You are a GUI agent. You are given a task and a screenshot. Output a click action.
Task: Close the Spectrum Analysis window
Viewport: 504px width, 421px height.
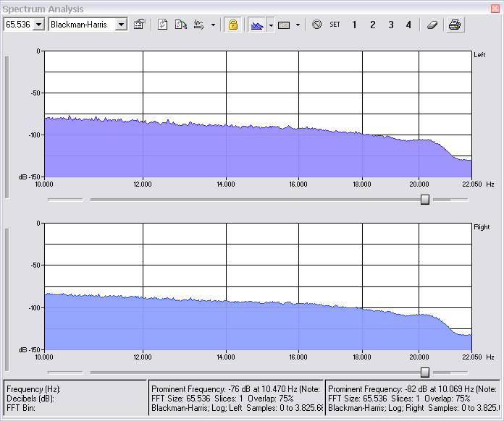point(495,9)
